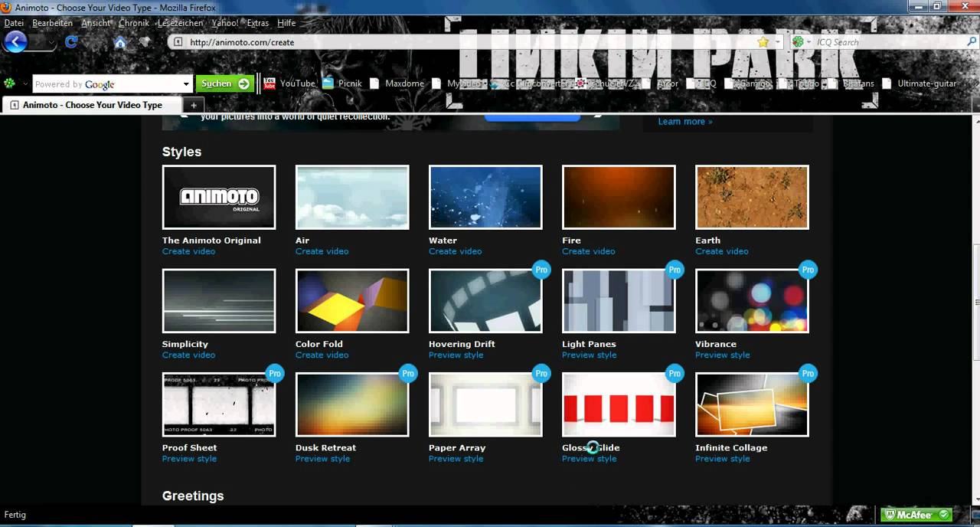The width and height of the screenshot is (980, 527).
Task: Open the Extras menu
Action: [x=258, y=23]
